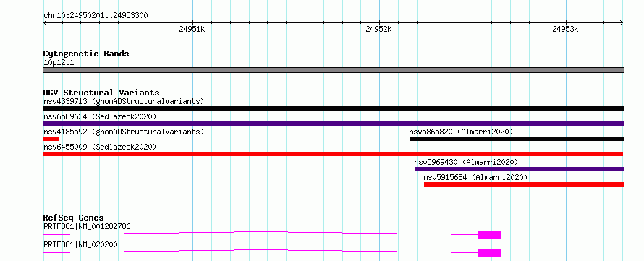Select the Cytogenetic Bands track title
Viewport: 644px width, 261px height.
click(x=86, y=54)
